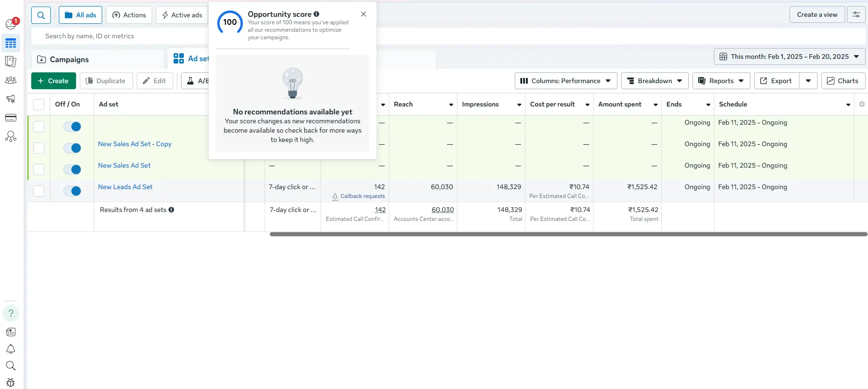Switch to the Campaigns tab
This screenshot has height=389, width=868.
coord(69,60)
